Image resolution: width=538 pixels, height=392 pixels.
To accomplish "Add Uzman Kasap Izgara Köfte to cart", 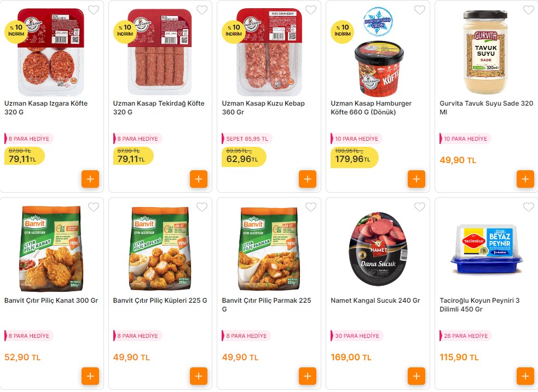I will click(90, 179).
